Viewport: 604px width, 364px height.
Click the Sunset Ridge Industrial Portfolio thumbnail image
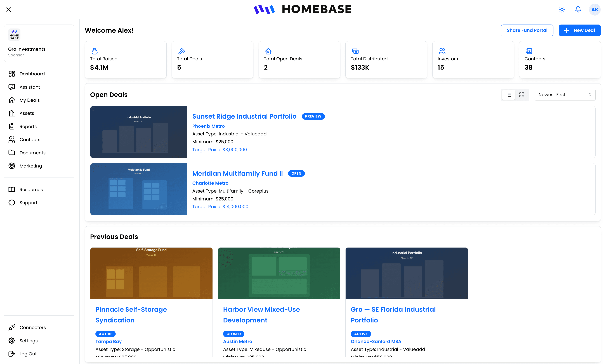(138, 132)
